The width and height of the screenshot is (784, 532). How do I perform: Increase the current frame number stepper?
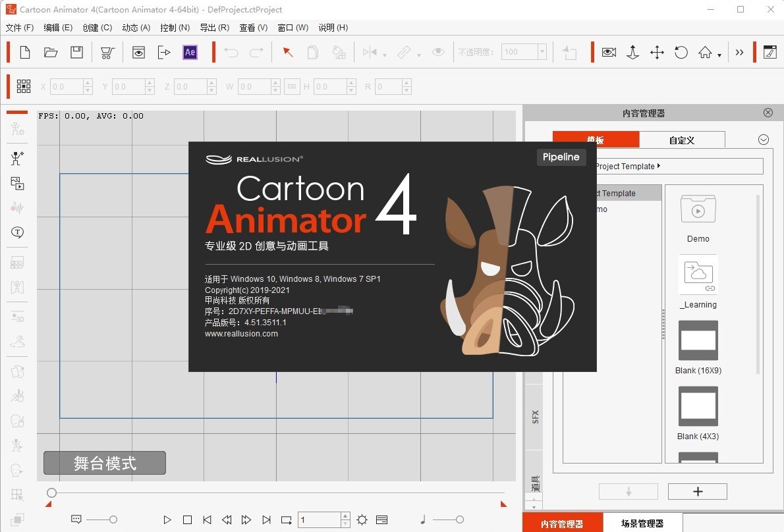[345, 516]
